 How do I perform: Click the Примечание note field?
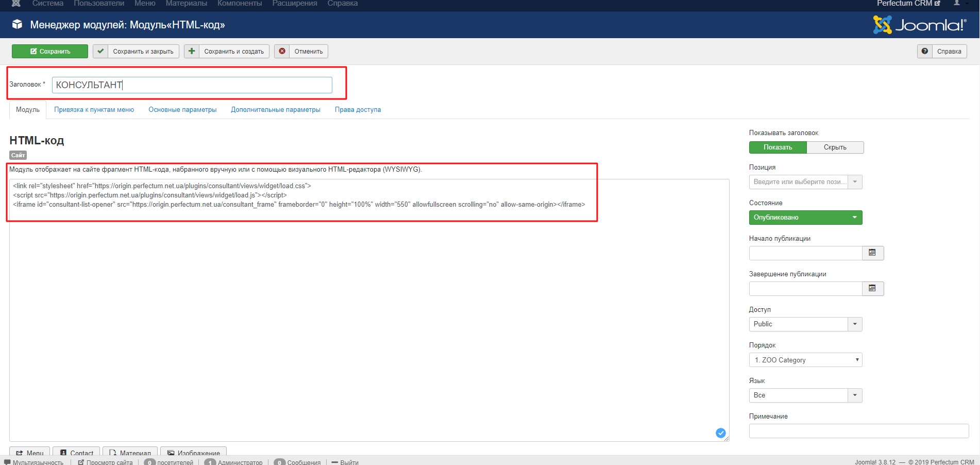[859, 431]
